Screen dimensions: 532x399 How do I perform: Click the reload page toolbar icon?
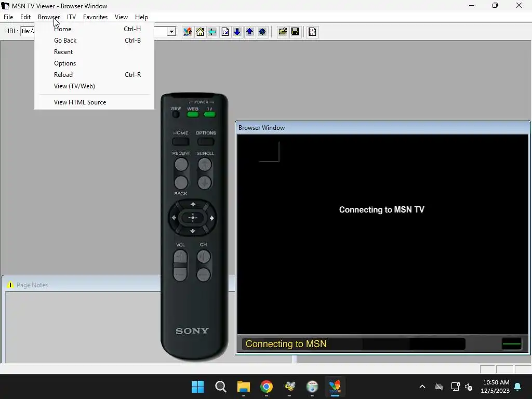225,32
